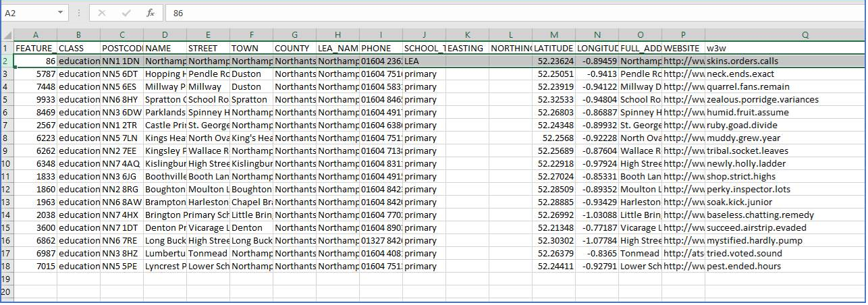This screenshot has height=305, width=868.
Task: Open the Name Box dropdown arrow
Action: coord(61,13)
